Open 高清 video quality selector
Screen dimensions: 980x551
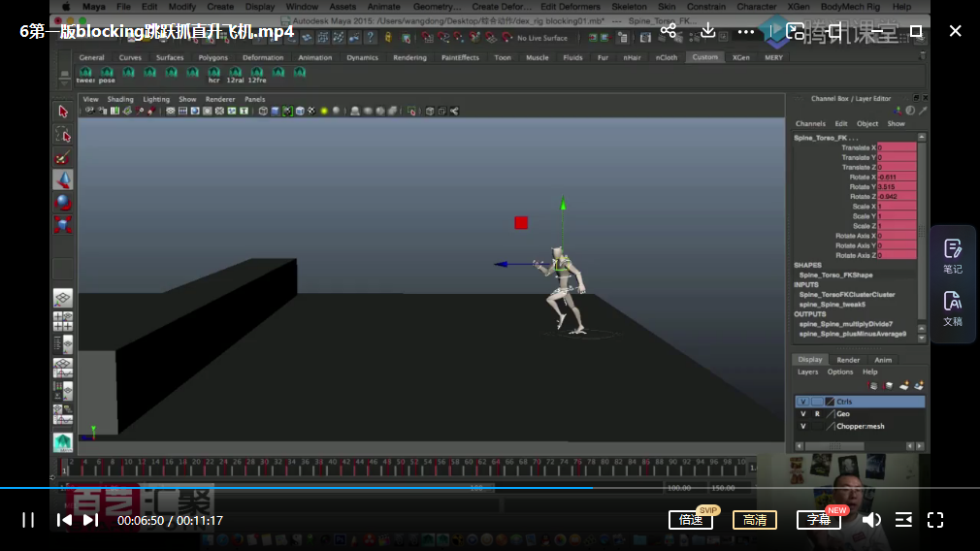click(x=755, y=520)
